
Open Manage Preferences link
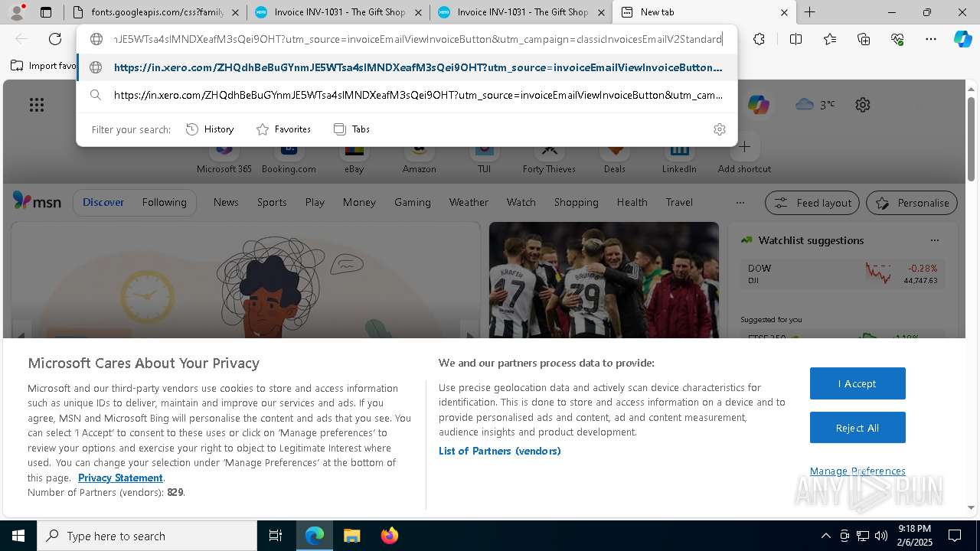pos(857,471)
